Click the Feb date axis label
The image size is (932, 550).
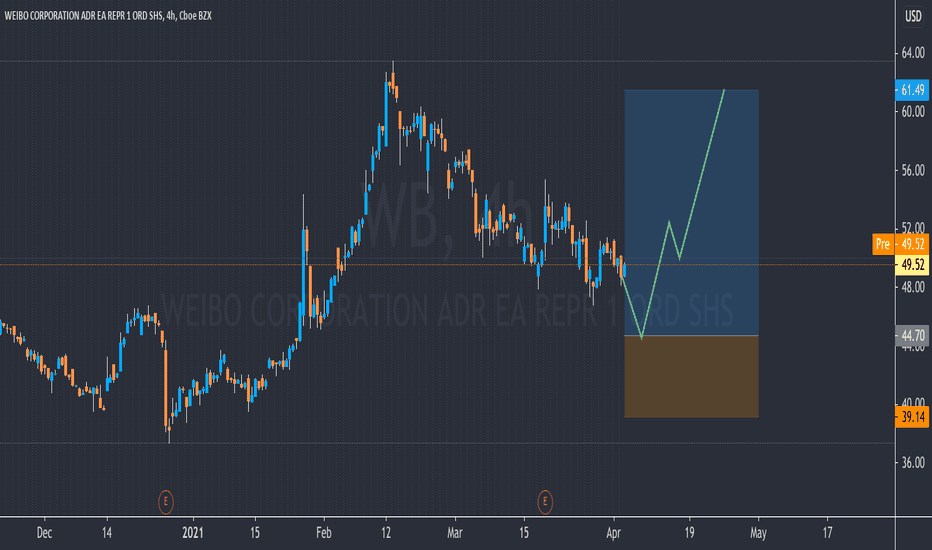click(x=323, y=533)
